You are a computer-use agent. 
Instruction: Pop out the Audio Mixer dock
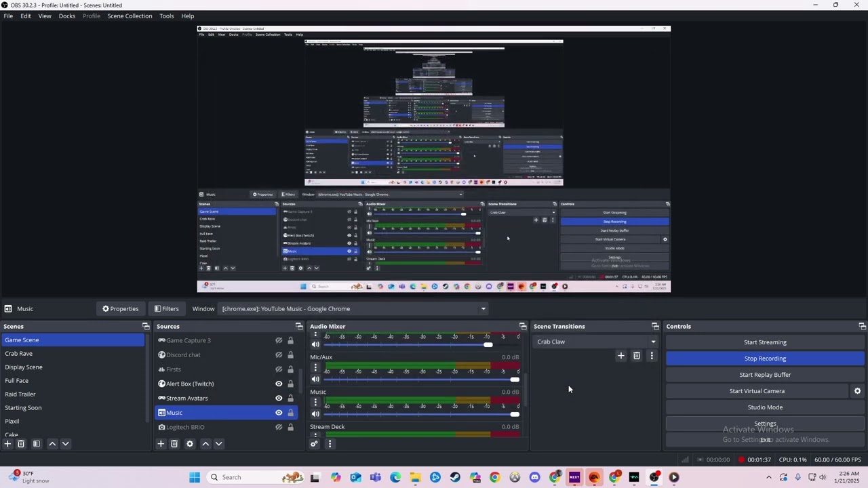pos(523,327)
